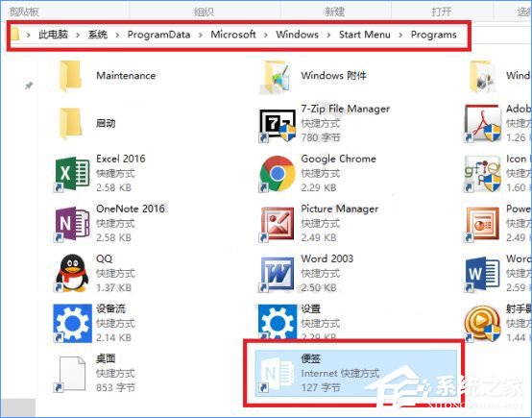Select the 7-Zip File Manager icon

click(278, 125)
